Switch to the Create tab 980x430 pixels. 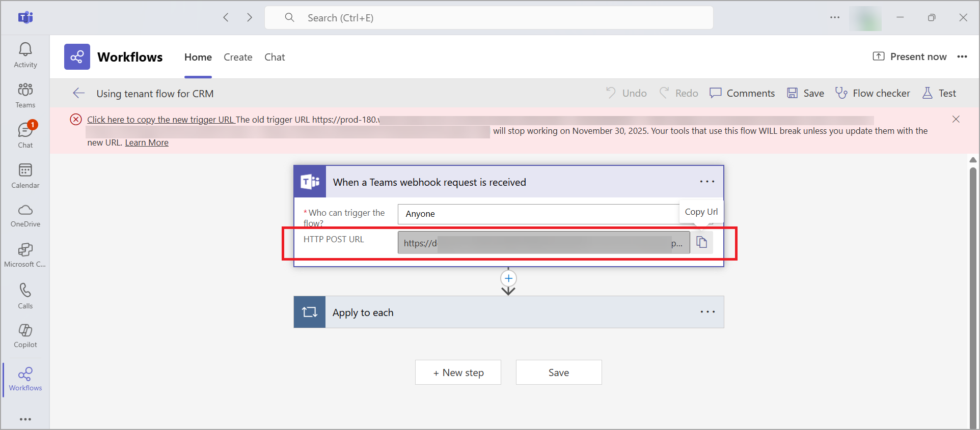(x=238, y=57)
